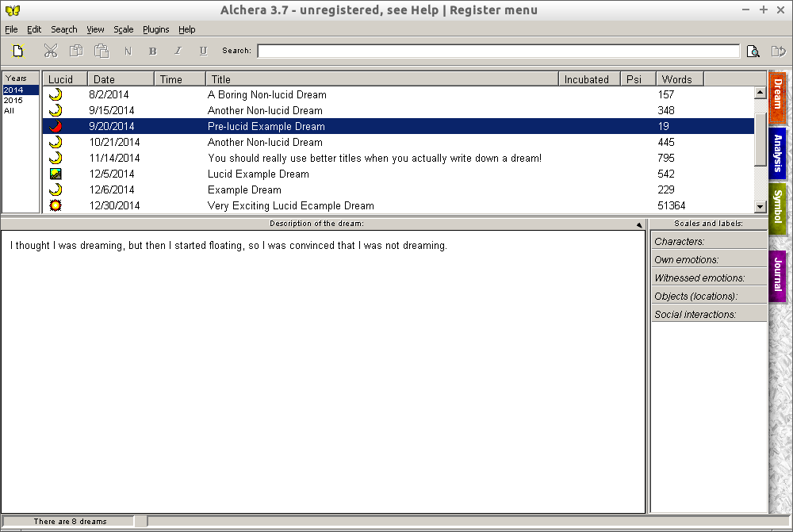The width and height of the screenshot is (793, 532).
Task: Select year 2015 in Years list
Action: click(21, 100)
